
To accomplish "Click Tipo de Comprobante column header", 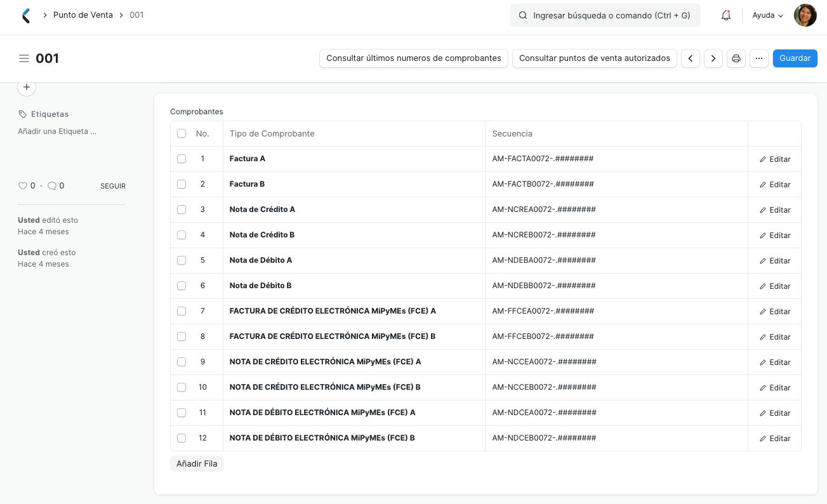I will [x=272, y=133].
